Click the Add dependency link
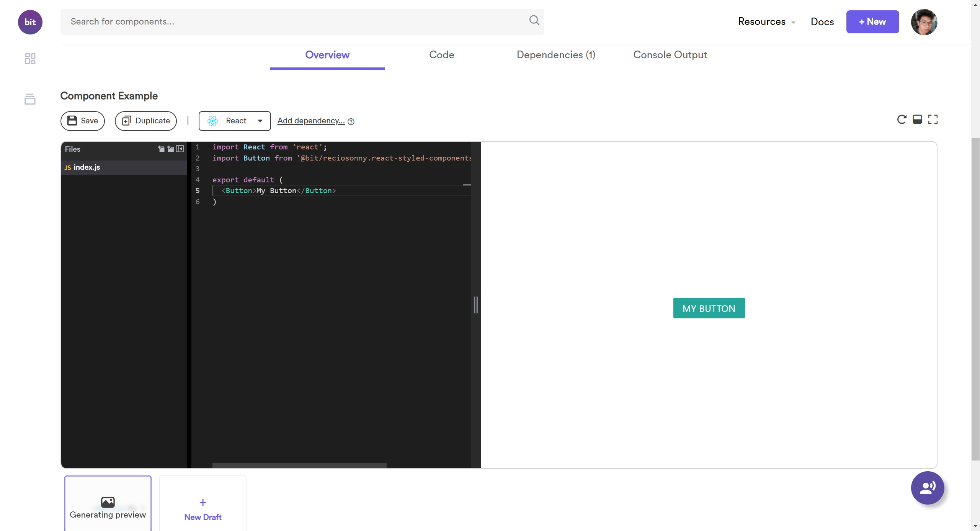The height and width of the screenshot is (531, 980). pos(311,121)
